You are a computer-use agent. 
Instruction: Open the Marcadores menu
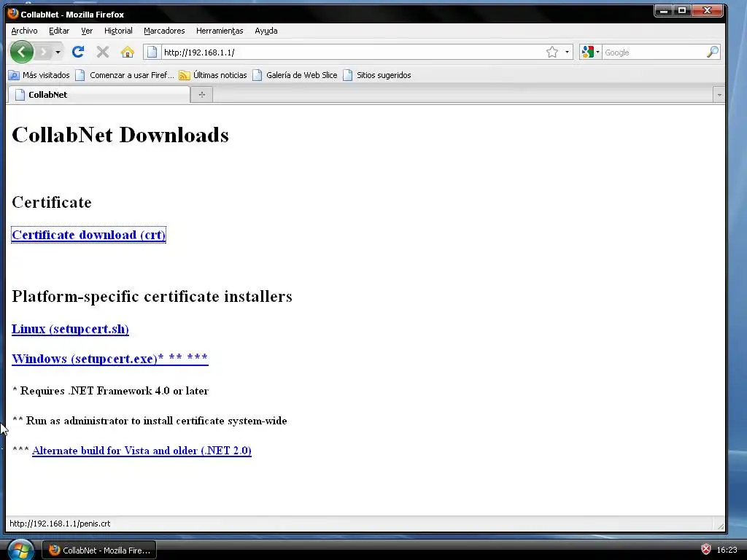164,31
